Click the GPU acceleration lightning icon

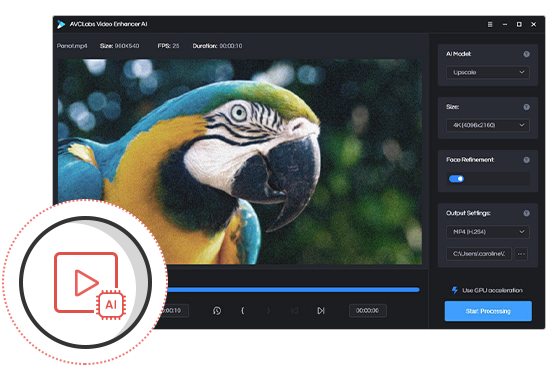(454, 290)
